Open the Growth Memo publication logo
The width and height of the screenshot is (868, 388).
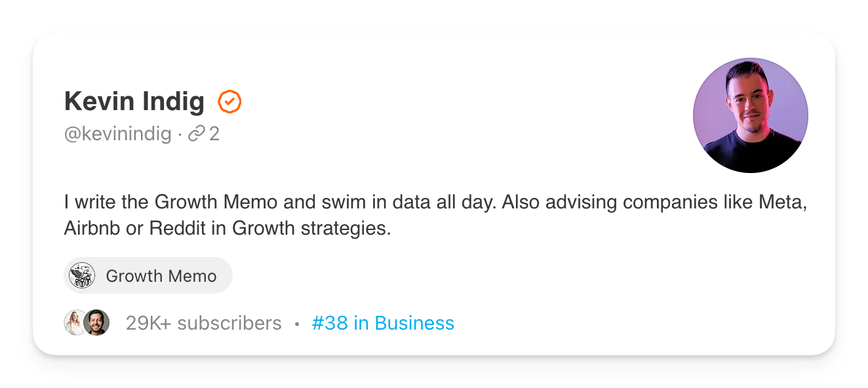click(x=82, y=275)
